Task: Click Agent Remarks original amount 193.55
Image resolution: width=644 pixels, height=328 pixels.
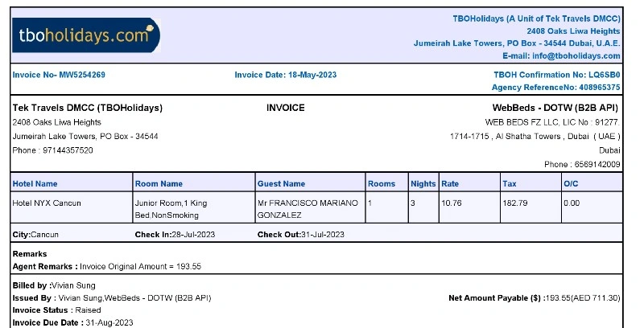Action: (x=107, y=266)
